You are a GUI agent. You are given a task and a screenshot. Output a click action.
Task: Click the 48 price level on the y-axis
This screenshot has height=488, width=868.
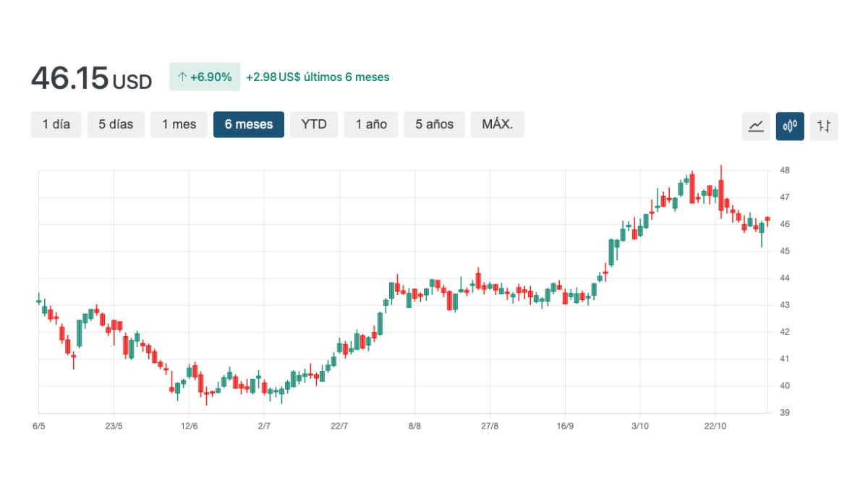pos(784,171)
